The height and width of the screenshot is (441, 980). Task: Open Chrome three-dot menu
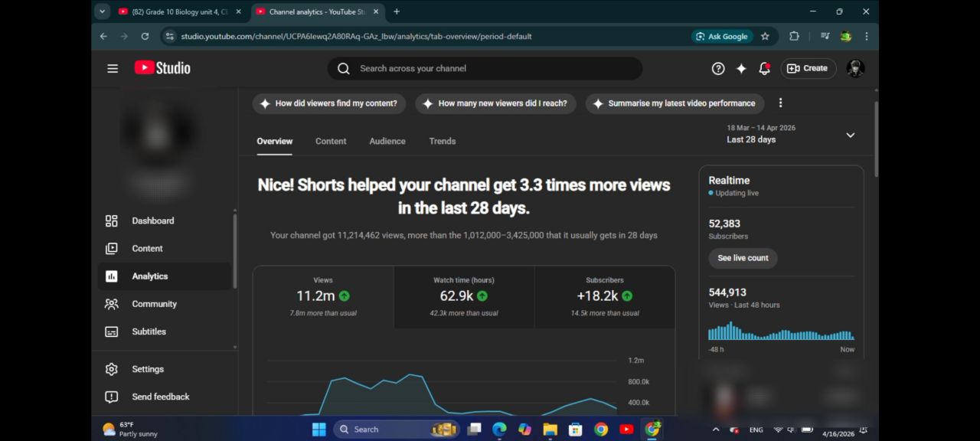pos(867,36)
